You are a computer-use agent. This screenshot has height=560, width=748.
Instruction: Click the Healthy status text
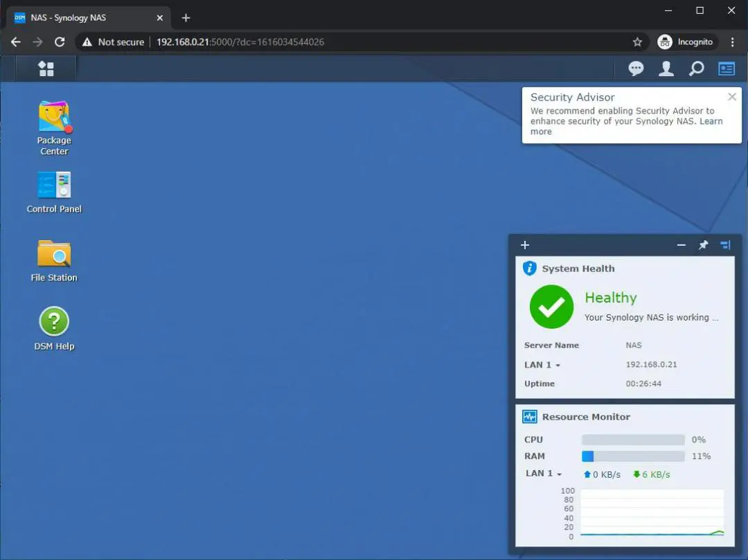[611, 298]
